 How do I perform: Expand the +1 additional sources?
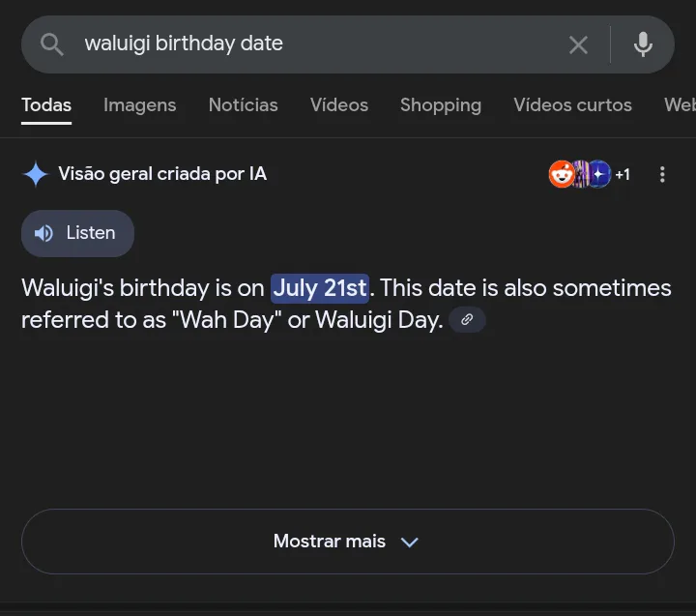(x=623, y=174)
